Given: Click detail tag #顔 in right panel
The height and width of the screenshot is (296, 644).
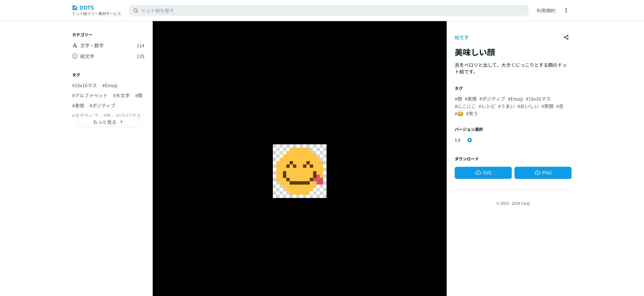Looking at the screenshot, I should (458, 99).
